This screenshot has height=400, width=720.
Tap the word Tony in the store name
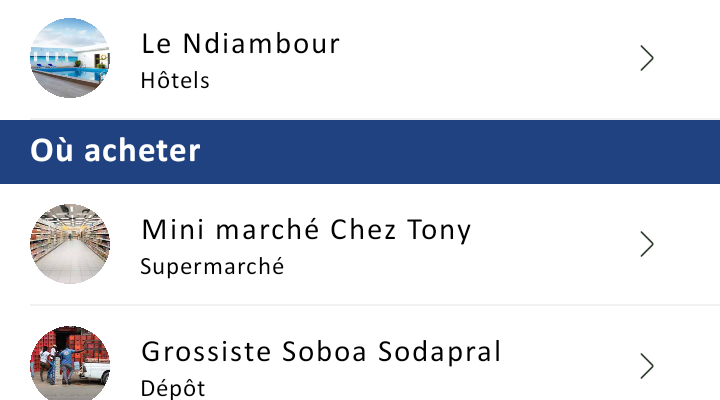[x=438, y=230]
